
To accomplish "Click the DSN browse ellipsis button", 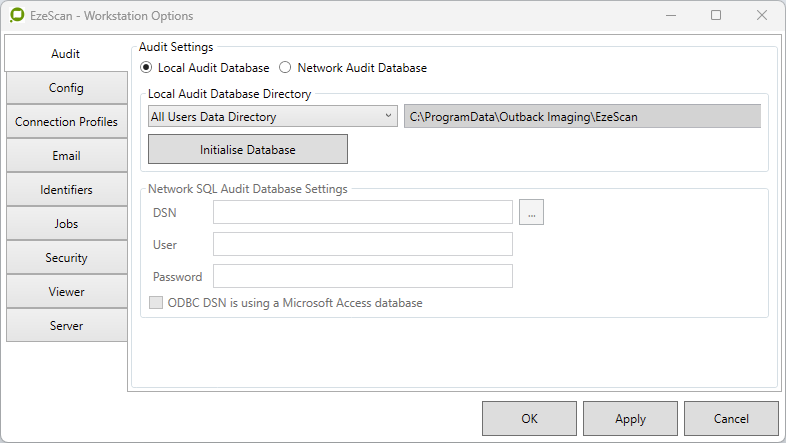I will click(531, 212).
